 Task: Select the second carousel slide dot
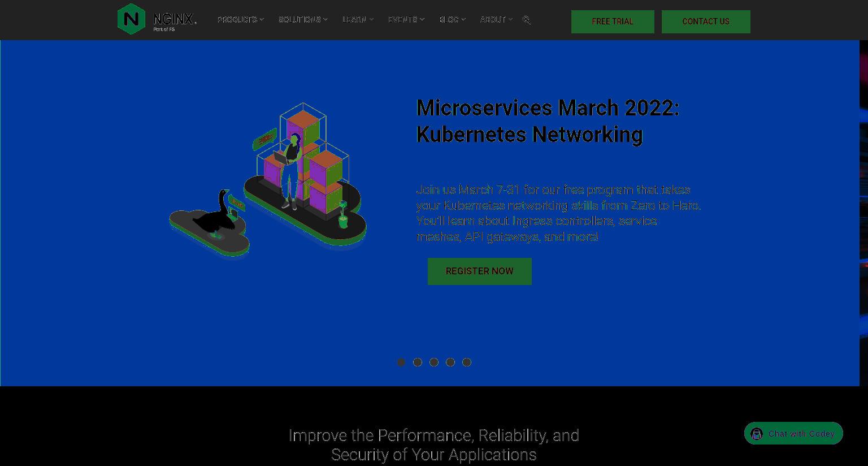(x=418, y=363)
